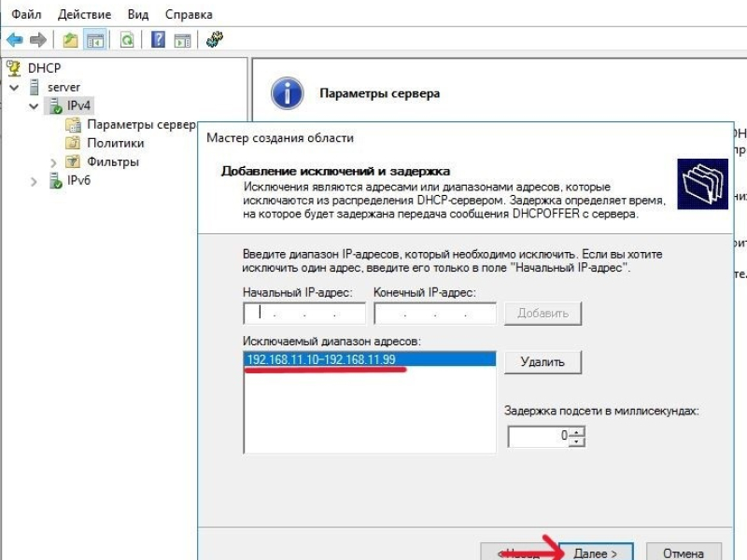The width and height of the screenshot is (747, 560).
Task: Open the Справка menu
Action: pos(189,14)
